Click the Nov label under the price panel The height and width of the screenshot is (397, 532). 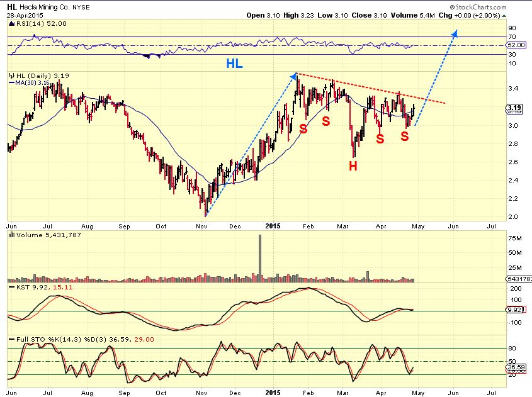coord(201,226)
